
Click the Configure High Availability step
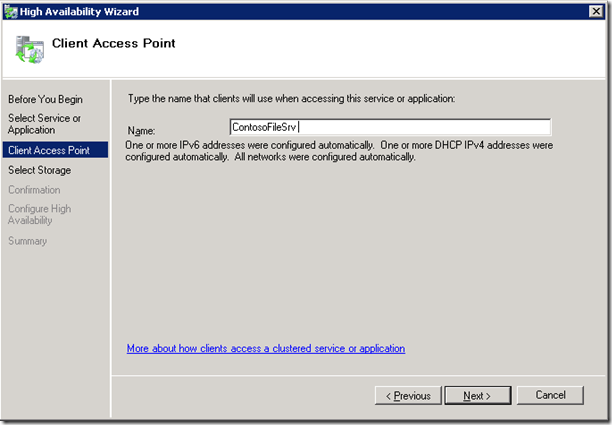pyautogui.click(x=39, y=214)
